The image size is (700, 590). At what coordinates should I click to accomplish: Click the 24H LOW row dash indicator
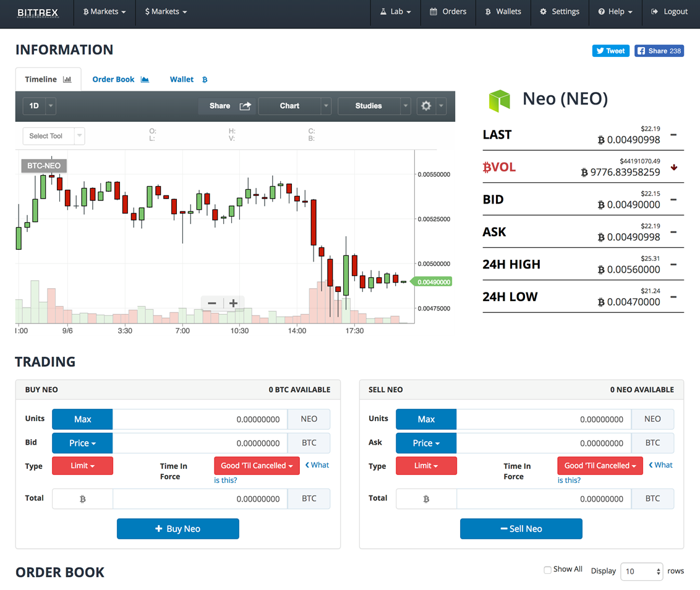click(673, 297)
